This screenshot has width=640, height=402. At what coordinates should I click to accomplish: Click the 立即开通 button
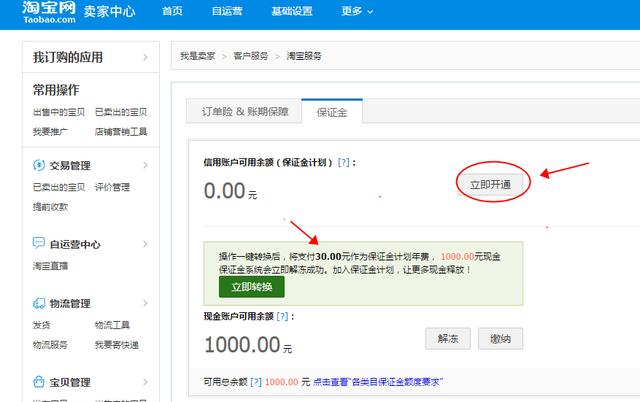click(490, 185)
